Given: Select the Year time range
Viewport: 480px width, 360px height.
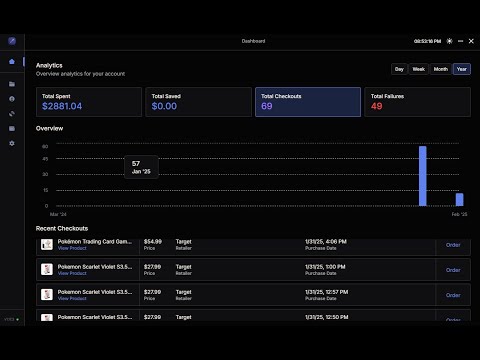Looking at the screenshot, I should click(462, 69).
